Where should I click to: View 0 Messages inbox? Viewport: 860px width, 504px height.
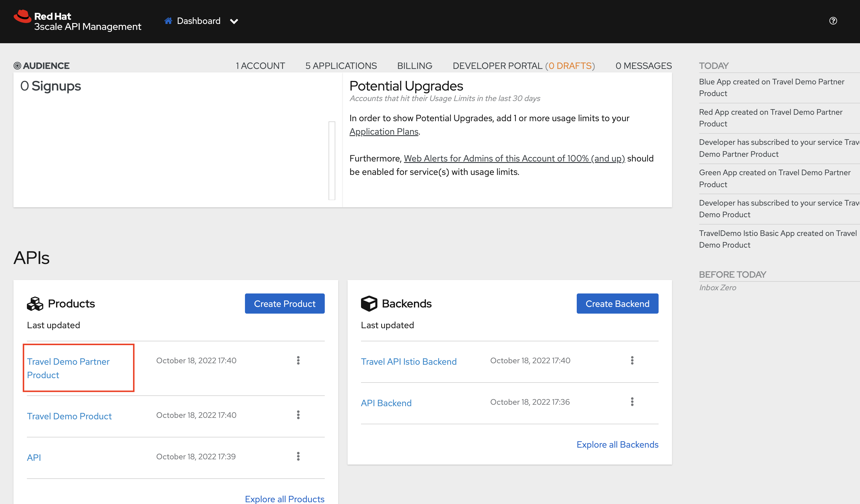644,65
